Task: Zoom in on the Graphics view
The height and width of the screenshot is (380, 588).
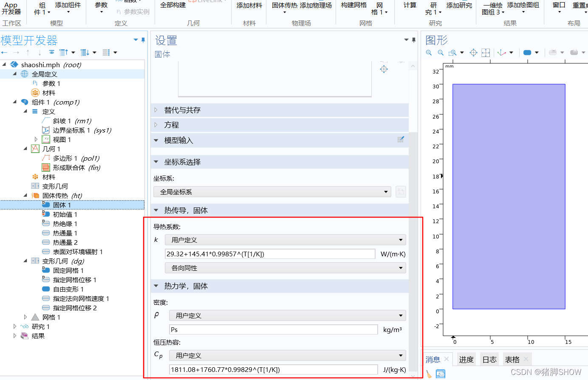Action: click(429, 52)
